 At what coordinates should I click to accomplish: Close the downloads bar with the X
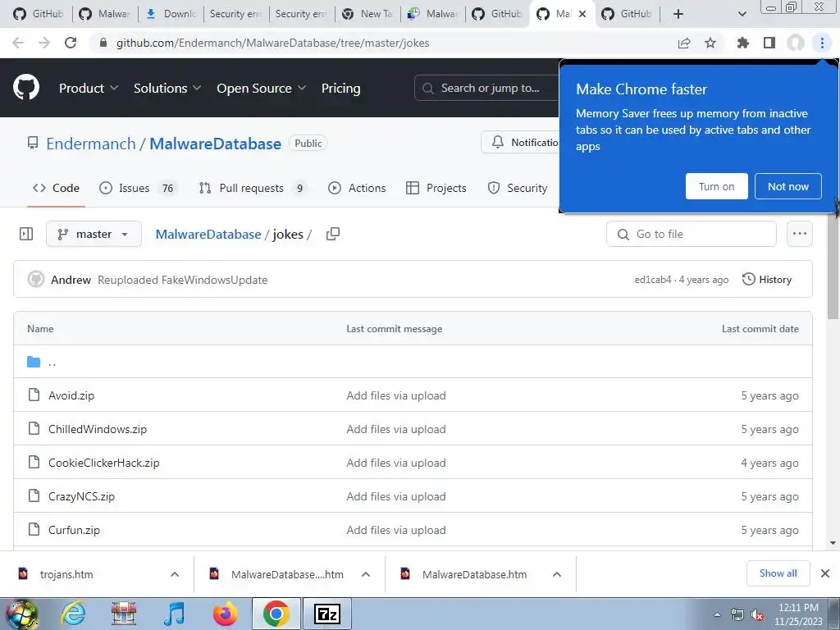point(825,573)
